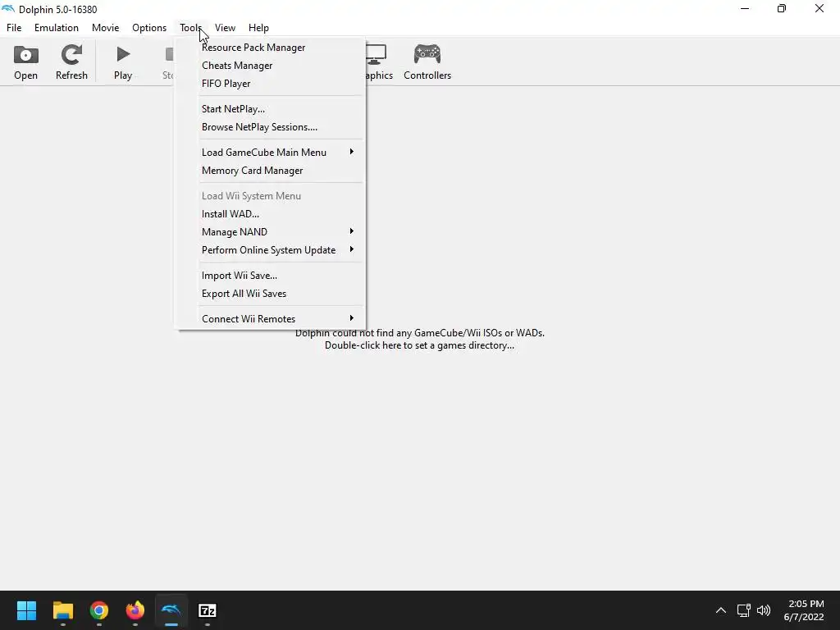
Task: Launch Google Chrome from taskbar
Action: click(x=99, y=610)
